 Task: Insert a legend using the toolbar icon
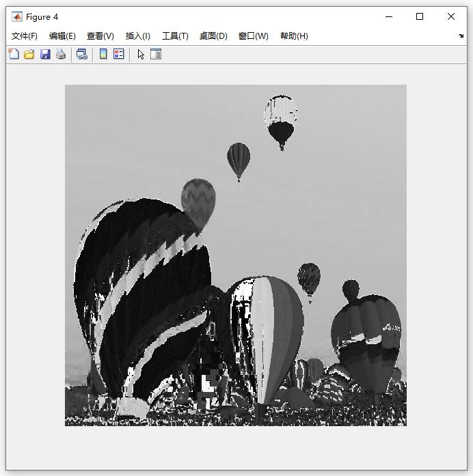click(119, 54)
